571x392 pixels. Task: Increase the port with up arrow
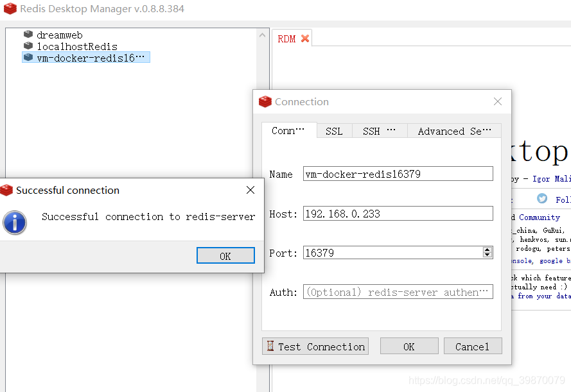488,250
